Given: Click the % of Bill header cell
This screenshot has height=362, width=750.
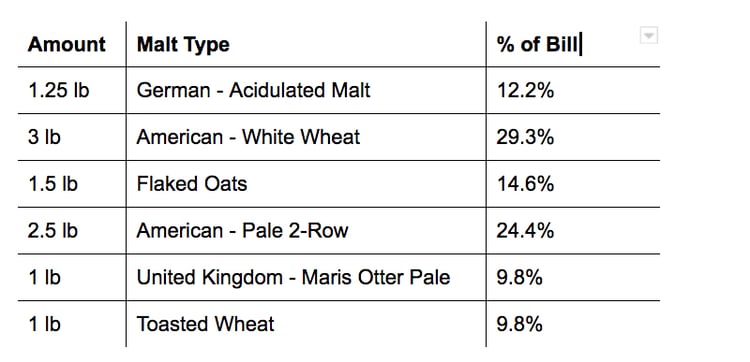Looking at the screenshot, I should coord(573,44).
